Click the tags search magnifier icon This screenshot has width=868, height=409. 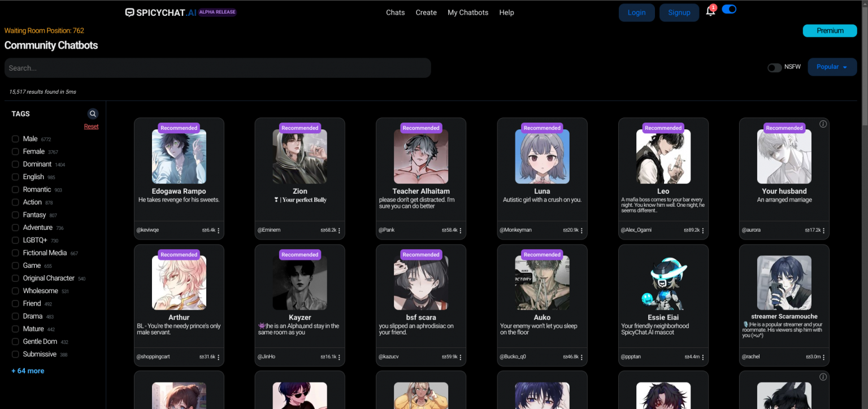tap(93, 114)
